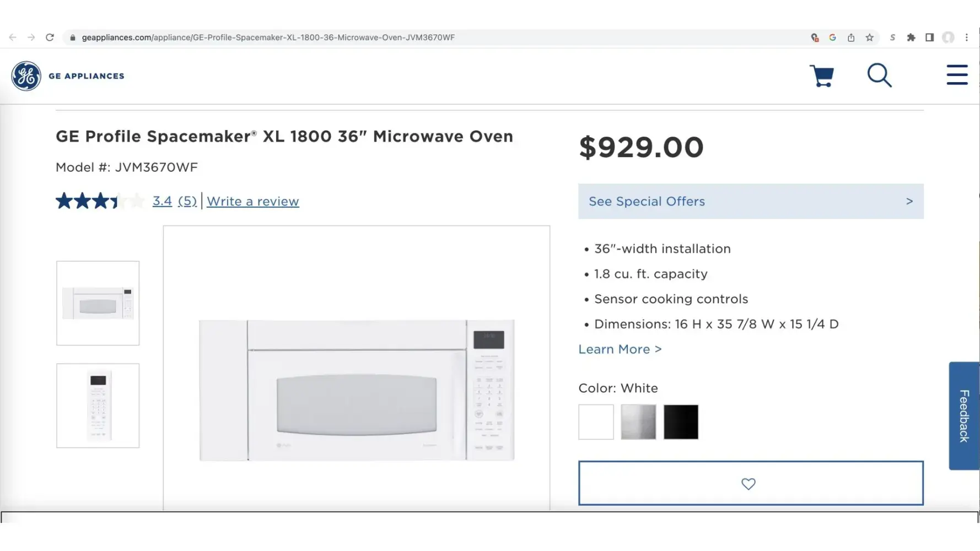The width and height of the screenshot is (980, 551).
Task: Click the search magnifier icon
Action: [879, 75]
